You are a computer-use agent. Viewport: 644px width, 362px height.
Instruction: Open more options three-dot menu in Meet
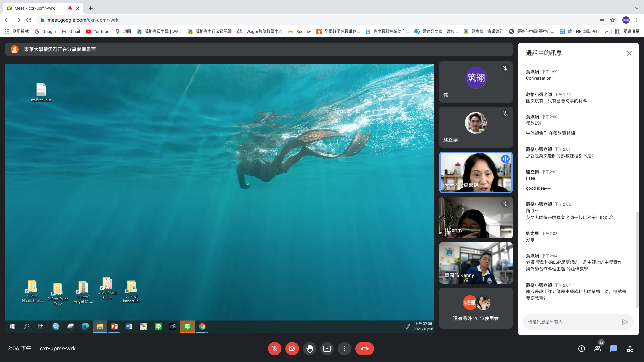(x=344, y=349)
